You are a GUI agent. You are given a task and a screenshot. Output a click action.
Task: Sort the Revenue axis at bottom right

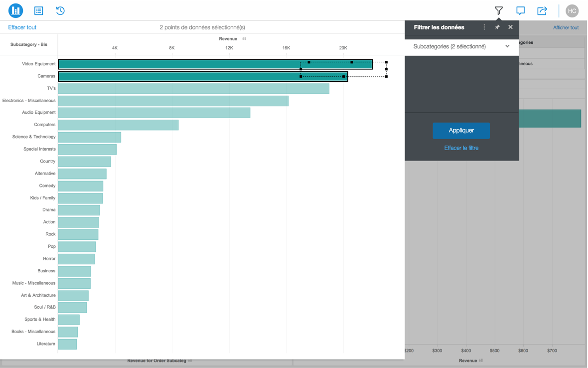coord(481,361)
